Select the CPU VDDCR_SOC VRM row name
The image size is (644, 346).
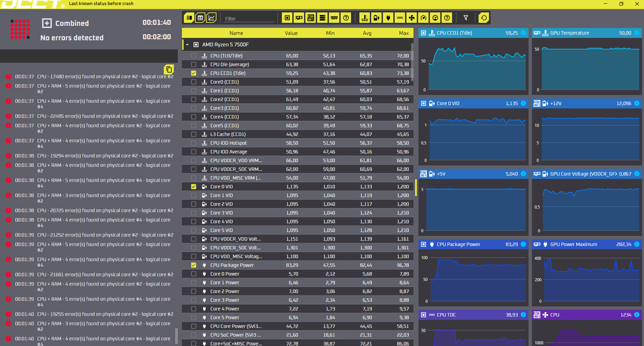point(236,169)
